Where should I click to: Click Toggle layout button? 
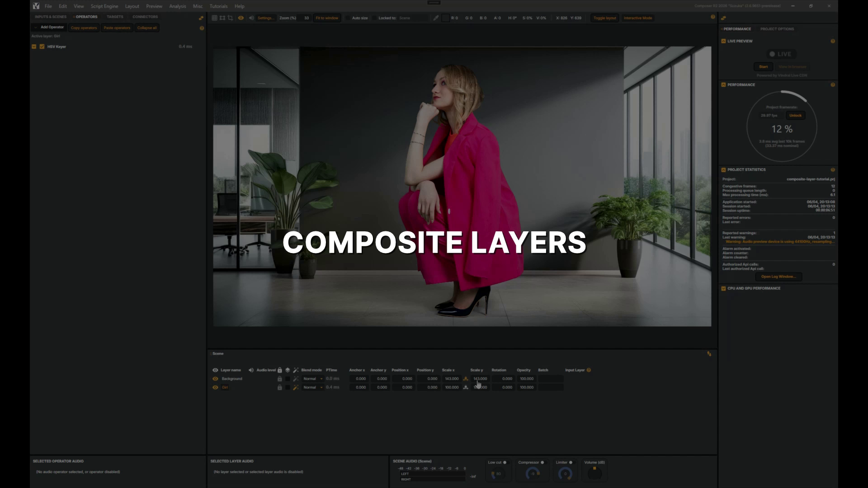(x=605, y=18)
